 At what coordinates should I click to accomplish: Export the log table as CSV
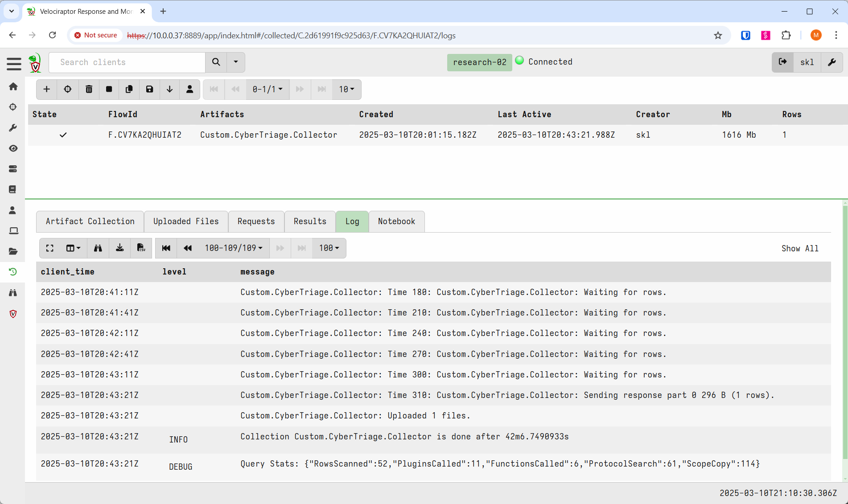(x=141, y=248)
